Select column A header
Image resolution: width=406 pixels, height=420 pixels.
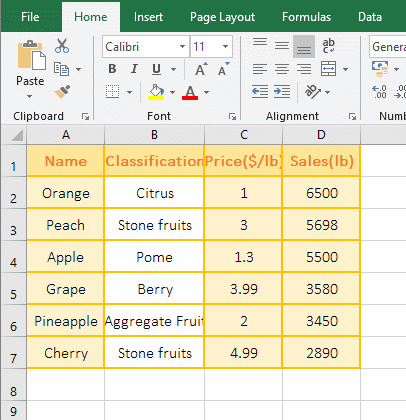point(66,135)
